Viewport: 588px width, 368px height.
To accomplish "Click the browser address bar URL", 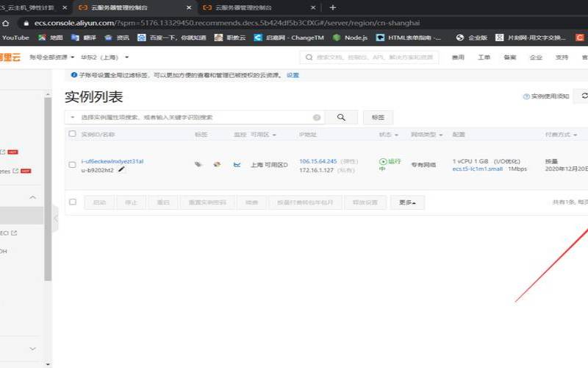I will click(x=227, y=24).
